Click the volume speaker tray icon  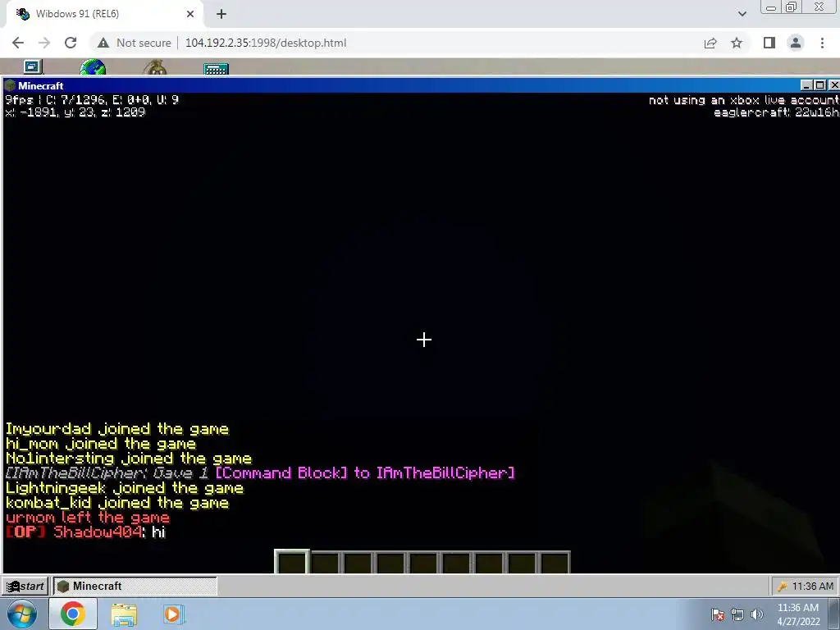(756, 614)
